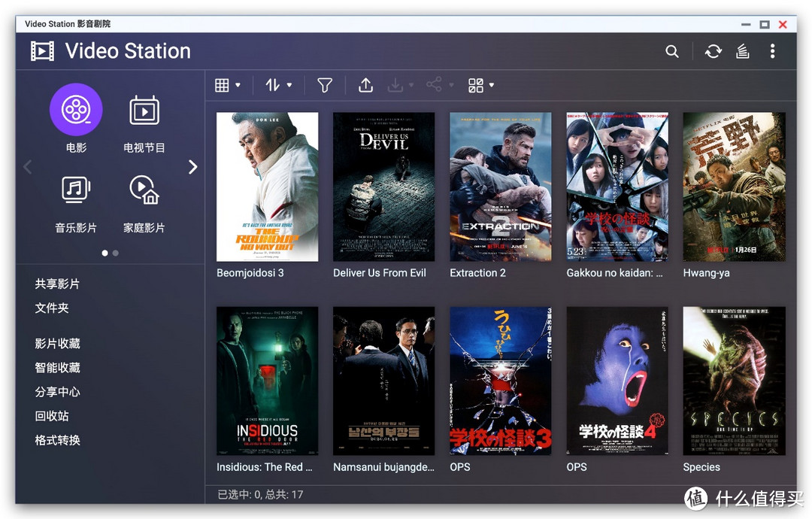Select the 电视节目 TV shows icon

[x=144, y=111]
